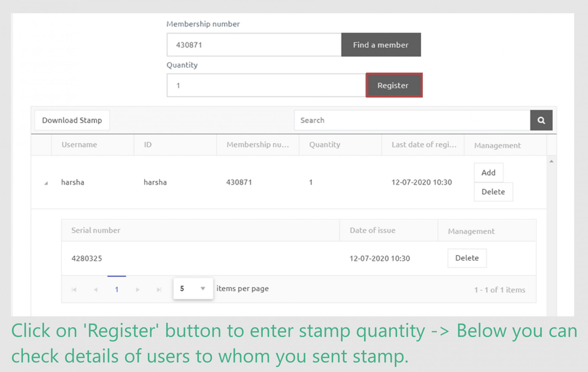Go to next page arrow icon
This screenshot has height=372, width=588.
(x=138, y=290)
